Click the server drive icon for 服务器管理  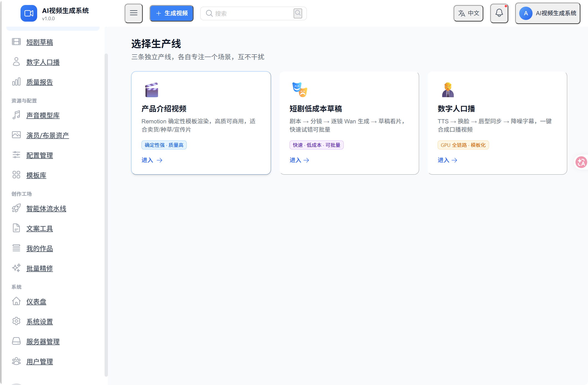coord(16,341)
